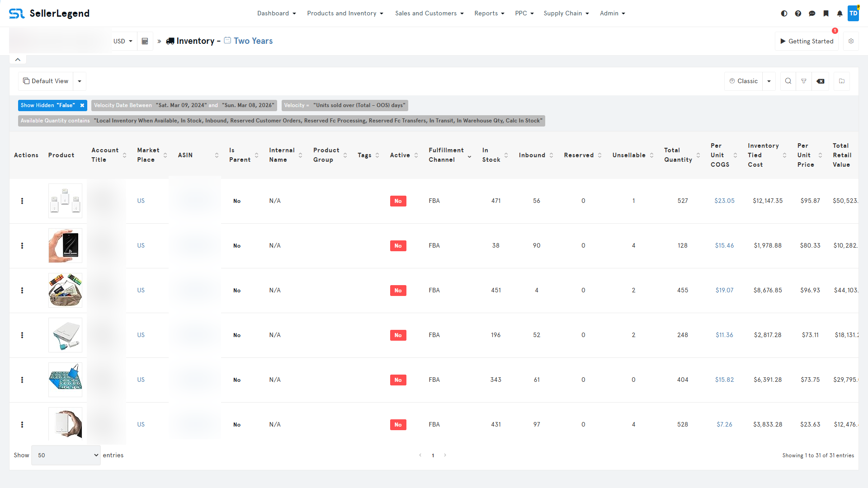
Task: Expand the Default View dropdown arrow
Action: tap(79, 81)
